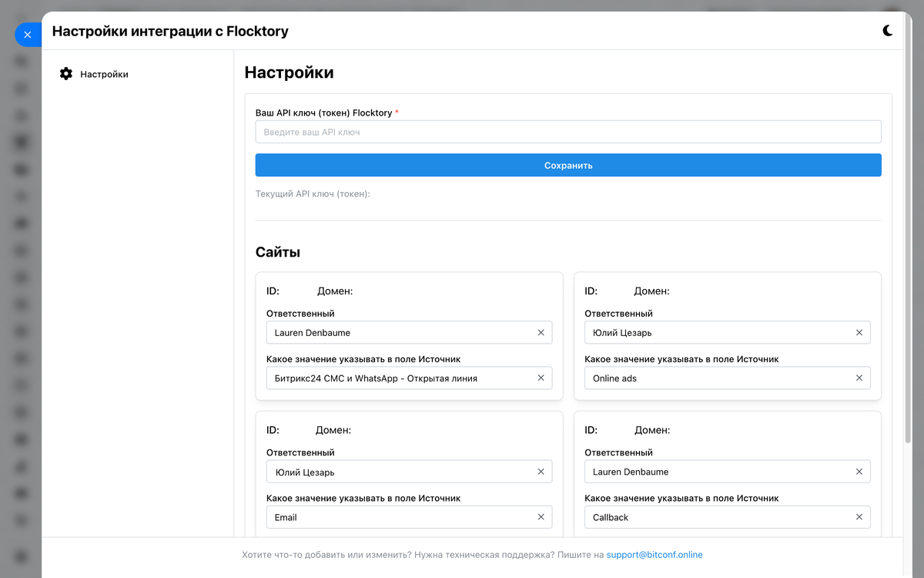This screenshot has height=578, width=924.
Task: Click the support@bitconf.online email link
Action: pos(654,555)
